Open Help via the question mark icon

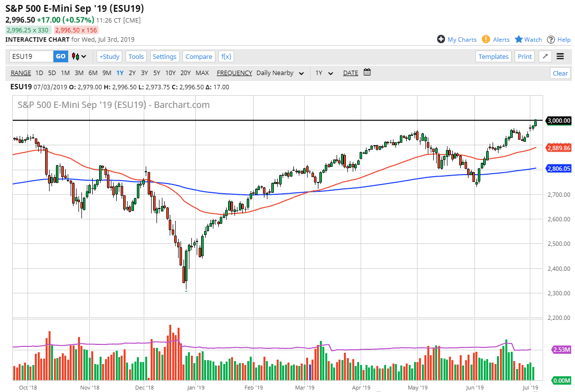pos(550,39)
